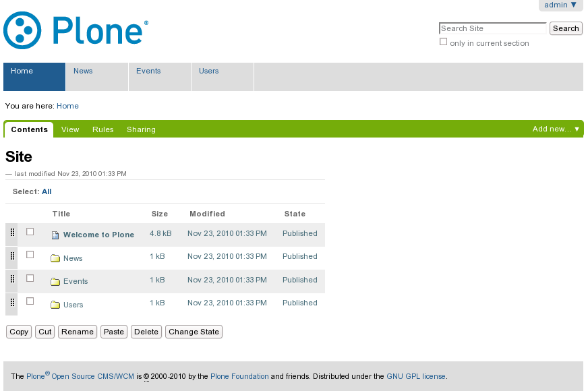Click the Search Site input field

pyautogui.click(x=492, y=28)
